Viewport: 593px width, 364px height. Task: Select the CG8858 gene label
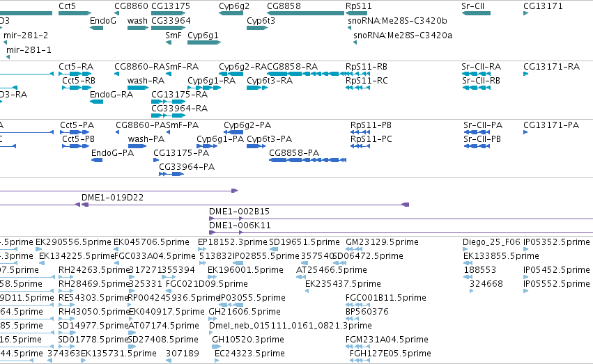[x=284, y=6]
